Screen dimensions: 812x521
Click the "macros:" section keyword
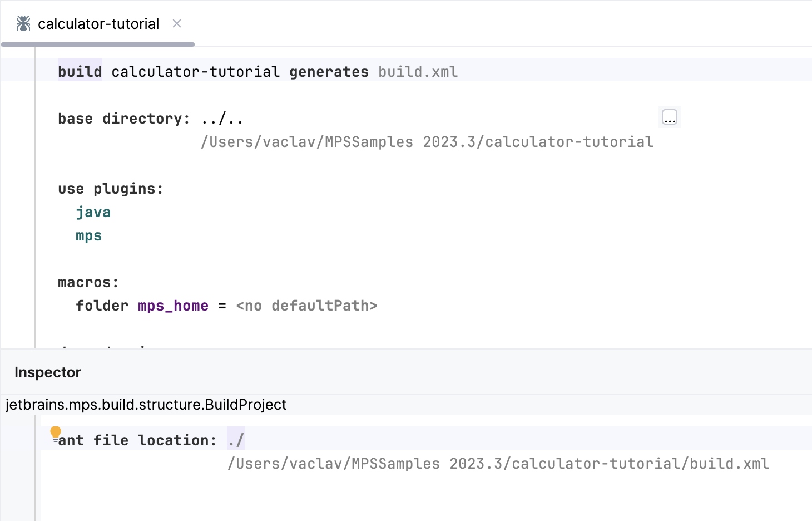tap(87, 282)
